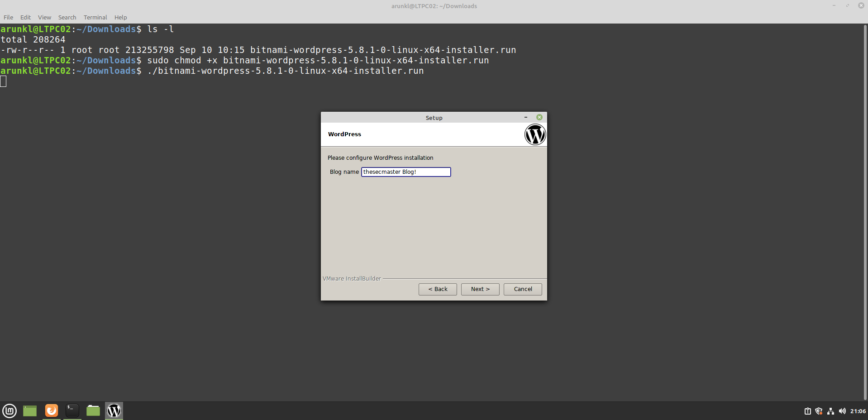
Task: Click the terminal title 'arunkl@LTPC02: ~/Downloads'
Action: pos(434,6)
